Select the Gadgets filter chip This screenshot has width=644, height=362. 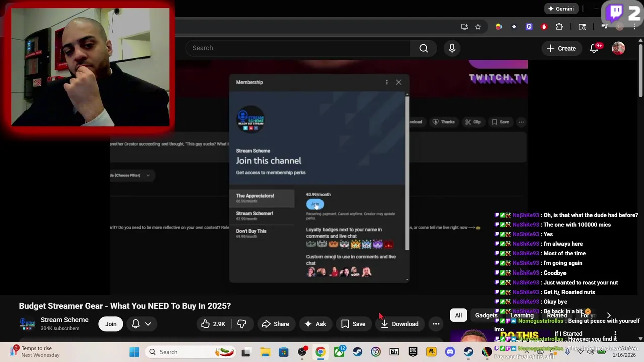[x=486, y=315]
